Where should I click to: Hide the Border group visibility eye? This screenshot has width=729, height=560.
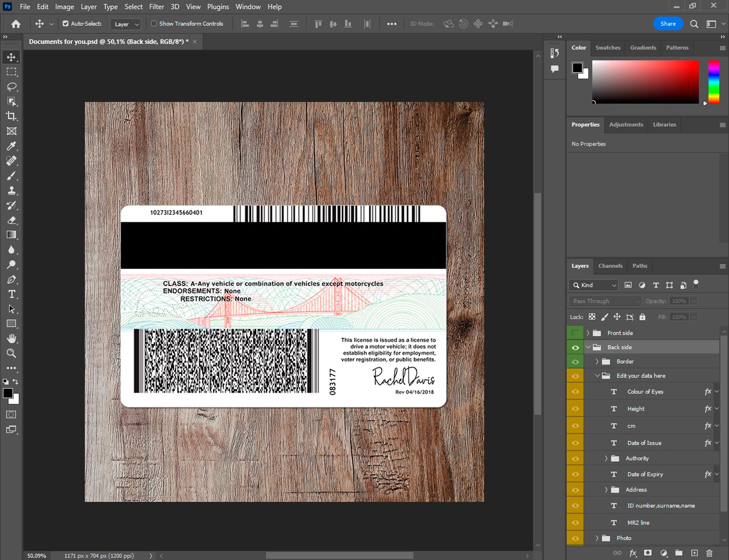(575, 362)
